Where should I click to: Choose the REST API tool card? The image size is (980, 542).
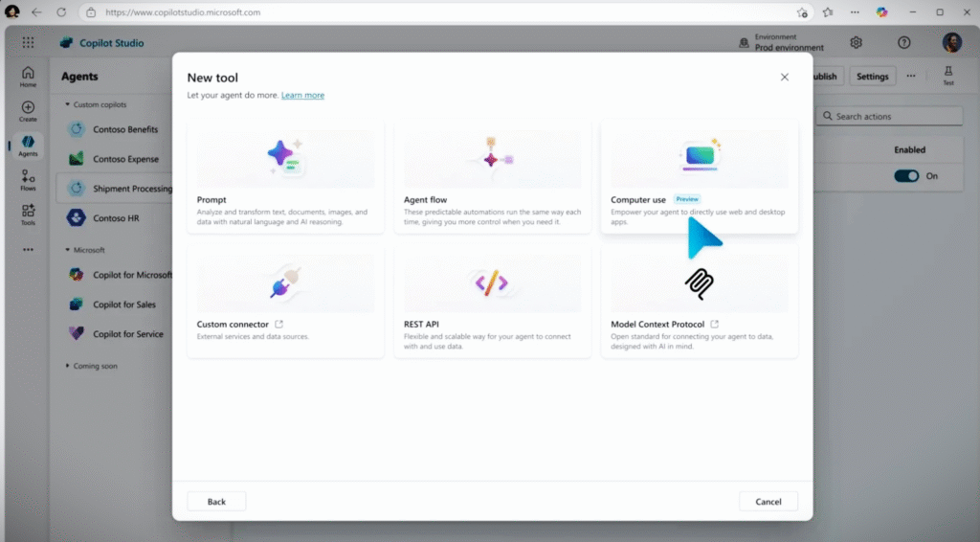point(493,301)
